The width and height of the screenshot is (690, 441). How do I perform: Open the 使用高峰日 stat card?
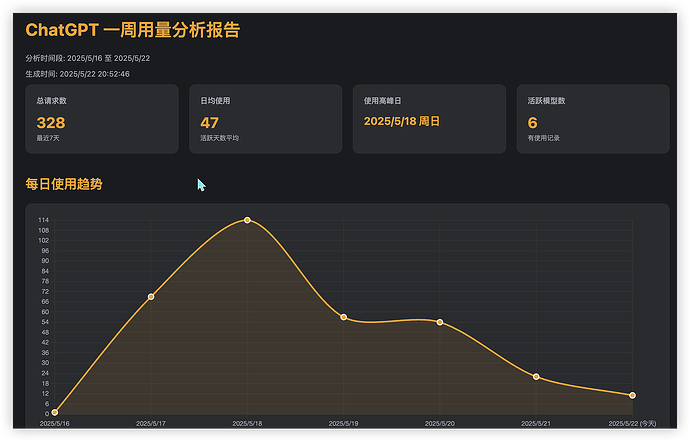pos(429,119)
